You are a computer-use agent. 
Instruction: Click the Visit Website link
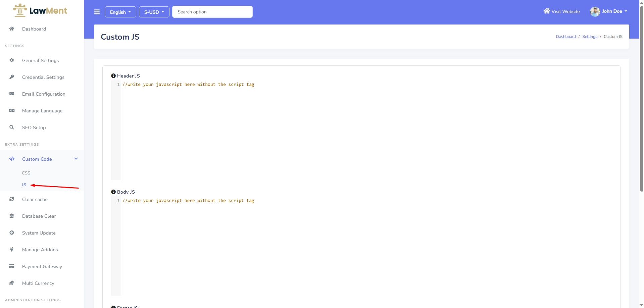562,11
